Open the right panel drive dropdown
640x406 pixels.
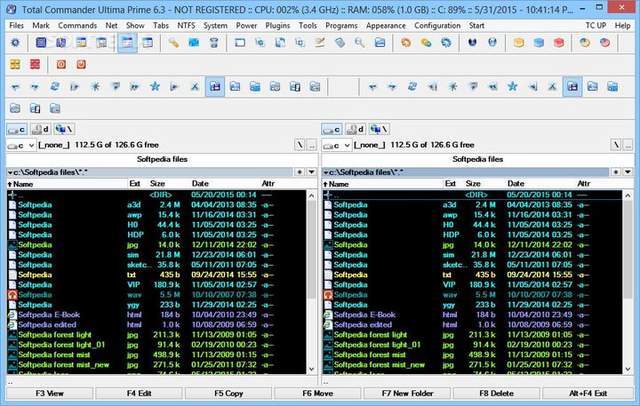point(336,145)
